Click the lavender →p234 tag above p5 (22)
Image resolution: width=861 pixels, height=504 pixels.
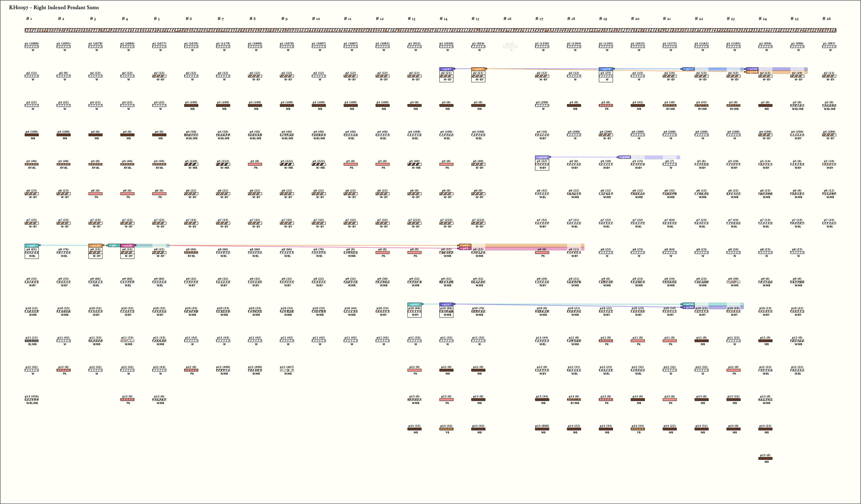[x=541, y=157]
